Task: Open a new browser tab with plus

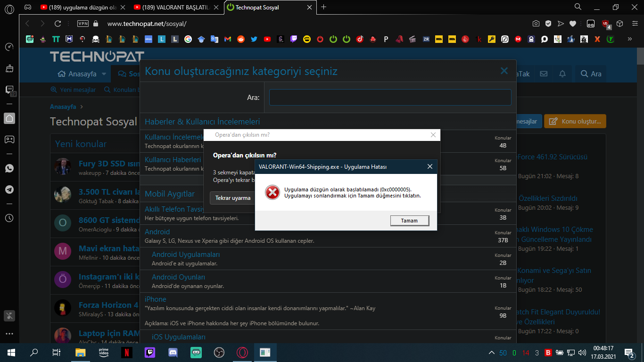Action: 323,7
